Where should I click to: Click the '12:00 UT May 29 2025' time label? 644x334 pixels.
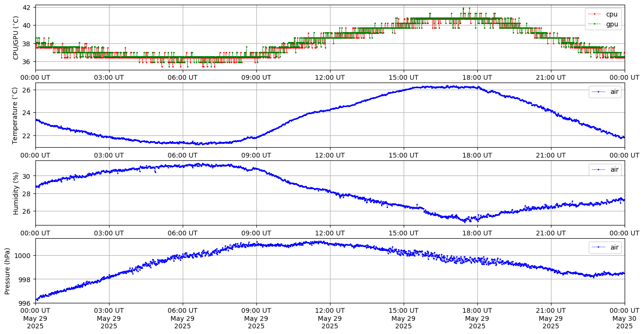tap(330, 318)
